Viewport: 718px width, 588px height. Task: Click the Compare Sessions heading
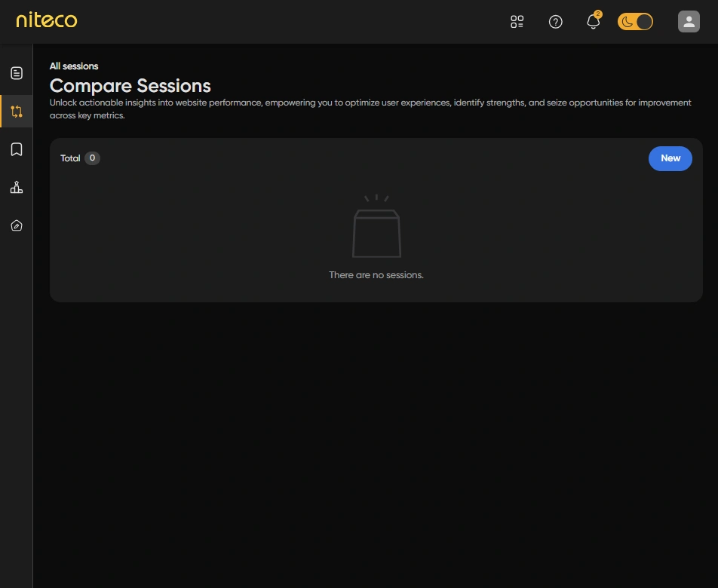pos(130,86)
